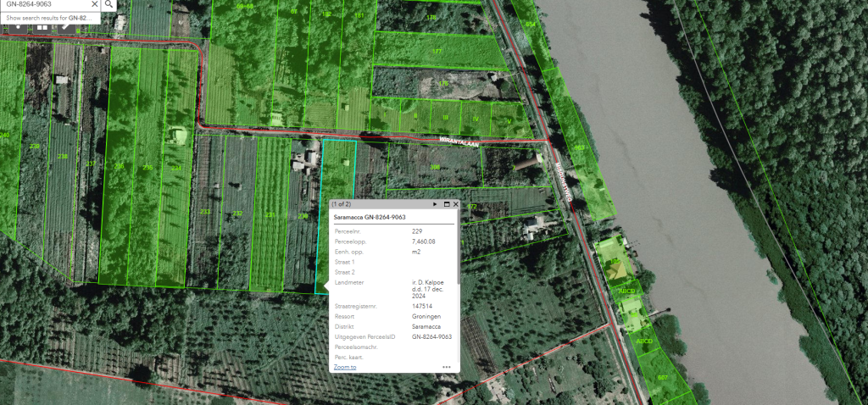Image resolution: width=868 pixels, height=405 pixels.
Task: Select parcel labeled 308 on map
Action: click(x=435, y=168)
